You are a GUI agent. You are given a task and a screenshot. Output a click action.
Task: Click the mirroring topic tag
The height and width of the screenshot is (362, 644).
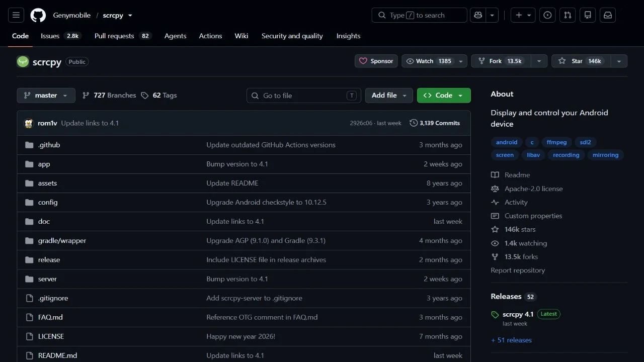[x=605, y=155]
